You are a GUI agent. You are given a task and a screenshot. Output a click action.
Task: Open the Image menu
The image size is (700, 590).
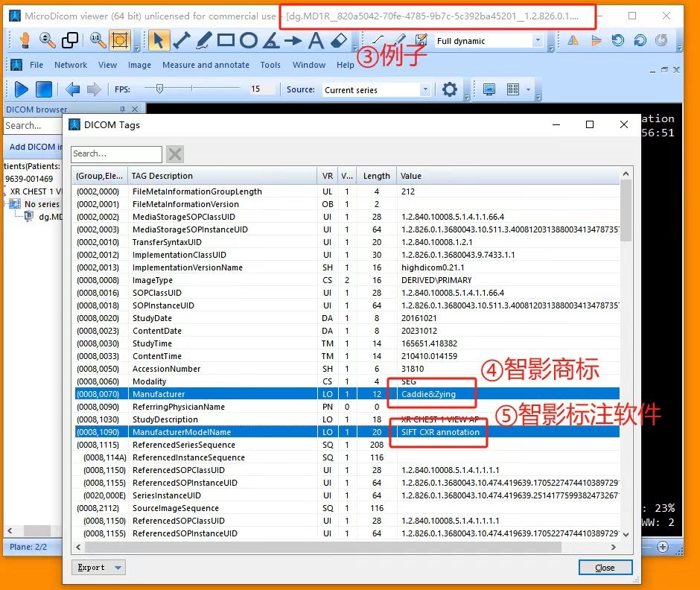(139, 65)
